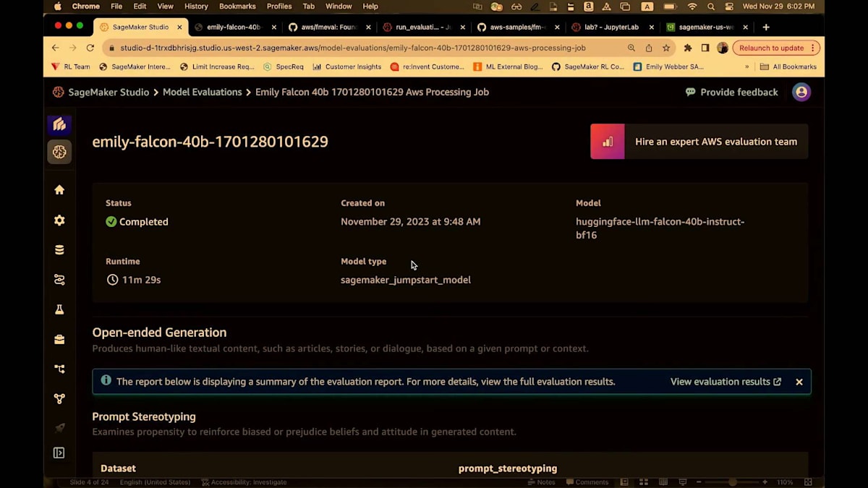Navigate to Model Evaluations breadcrumb
The image size is (868, 488).
point(202,92)
